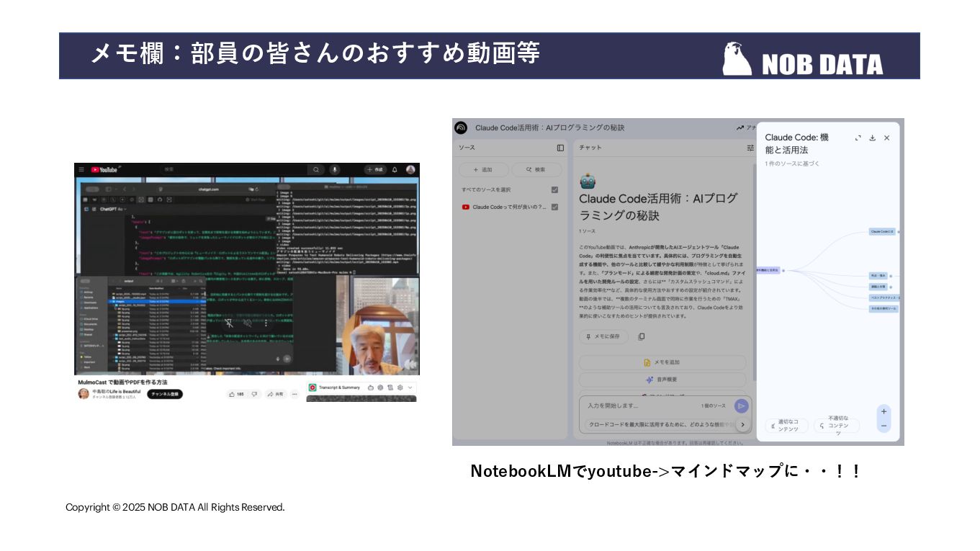Send the chat message arrow
The height and width of the screenshot is (551, 980).
tap(741, 406)
